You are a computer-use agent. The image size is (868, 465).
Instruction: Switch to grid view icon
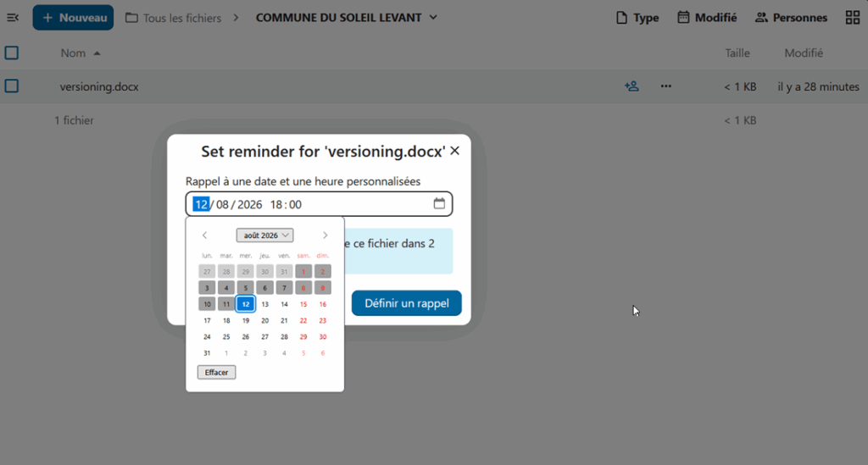[853, 18]
